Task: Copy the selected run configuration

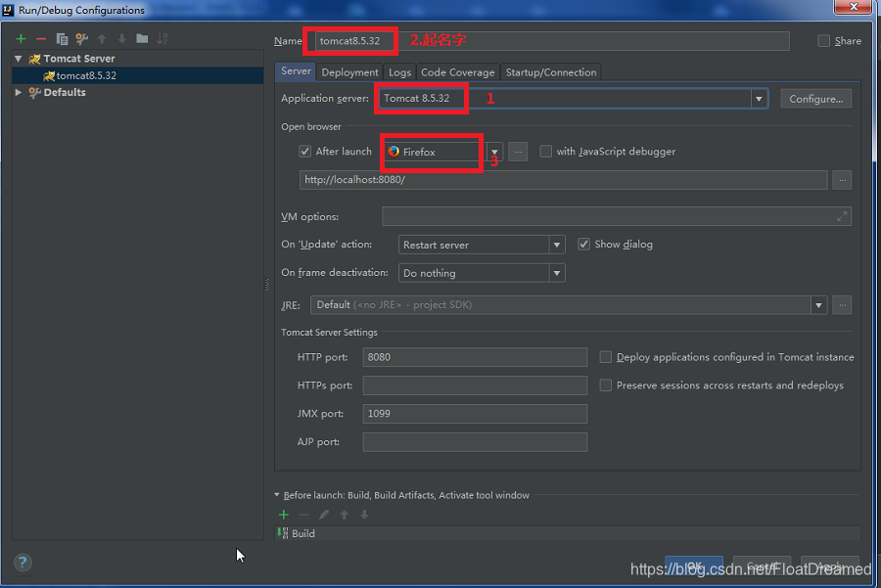Action: [62, 39]
